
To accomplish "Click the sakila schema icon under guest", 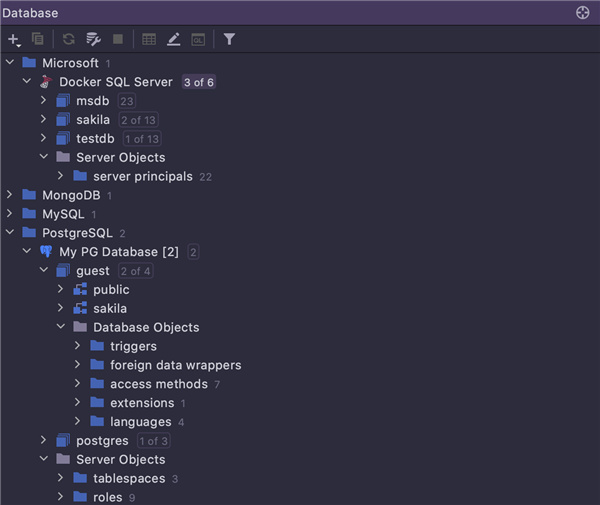I will (x=80, y=308).
